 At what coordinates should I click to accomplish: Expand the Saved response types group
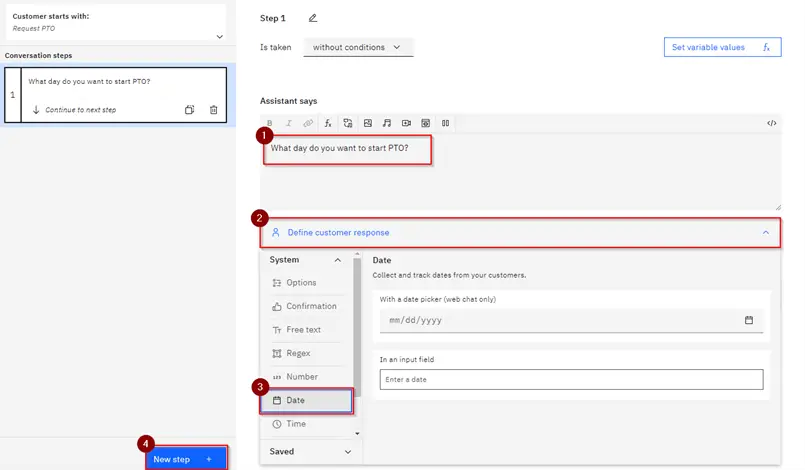click(x=348, y=452)
